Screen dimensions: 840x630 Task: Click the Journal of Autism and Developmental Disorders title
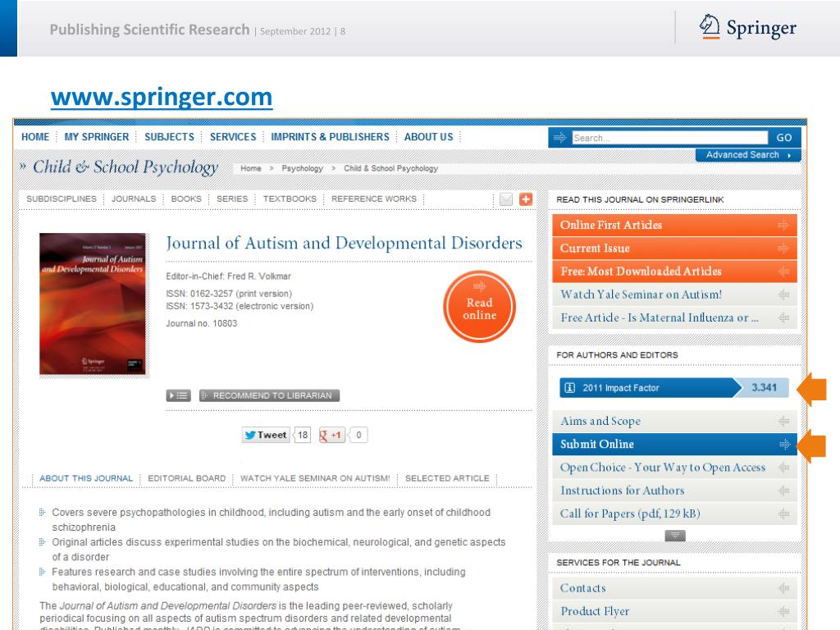point(344,243)
